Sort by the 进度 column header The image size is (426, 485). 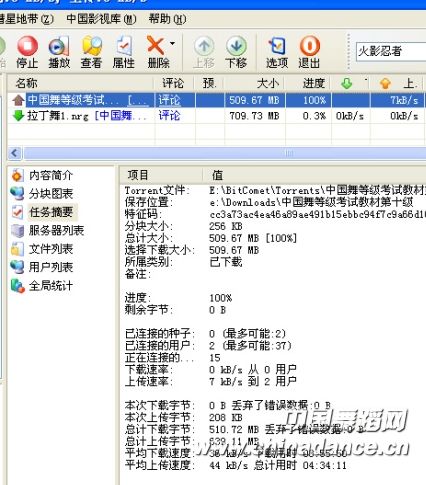308,83
